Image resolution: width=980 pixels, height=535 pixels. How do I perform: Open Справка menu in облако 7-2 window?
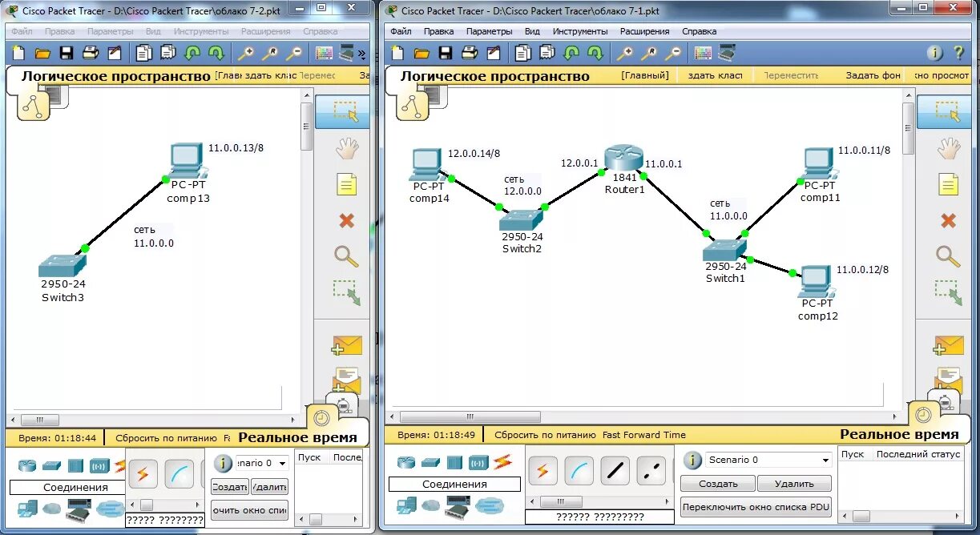point(320,31)
